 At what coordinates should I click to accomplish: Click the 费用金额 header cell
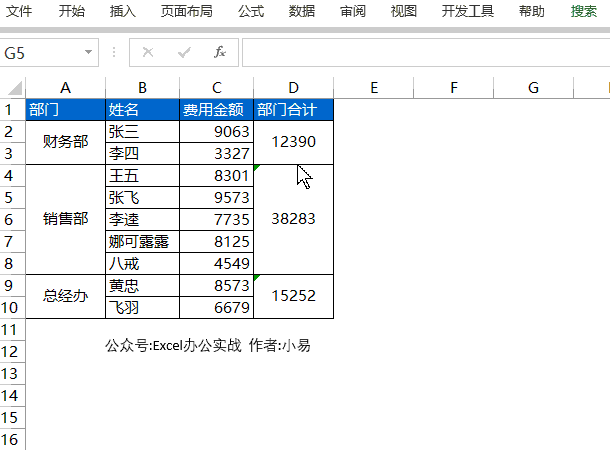point(216,110)
